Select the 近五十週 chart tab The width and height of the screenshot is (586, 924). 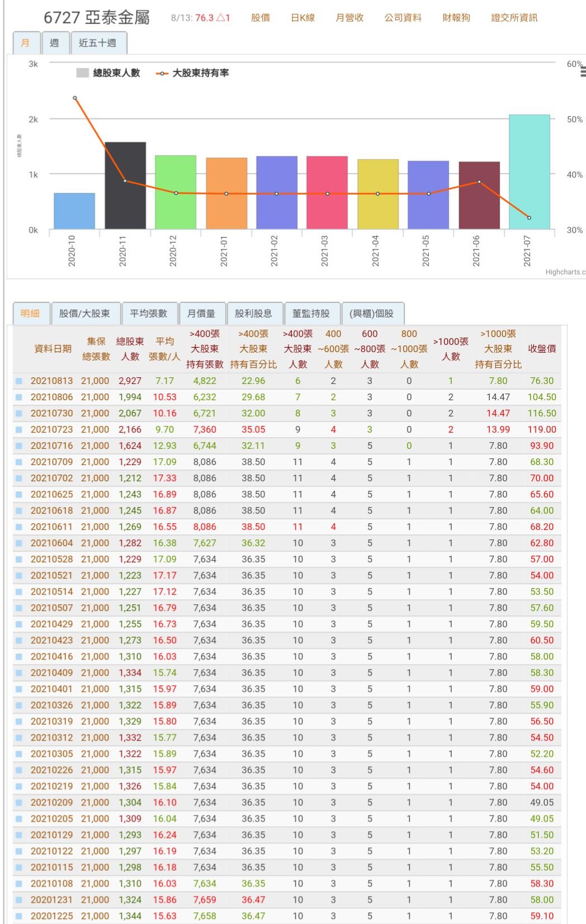point(98,43)
